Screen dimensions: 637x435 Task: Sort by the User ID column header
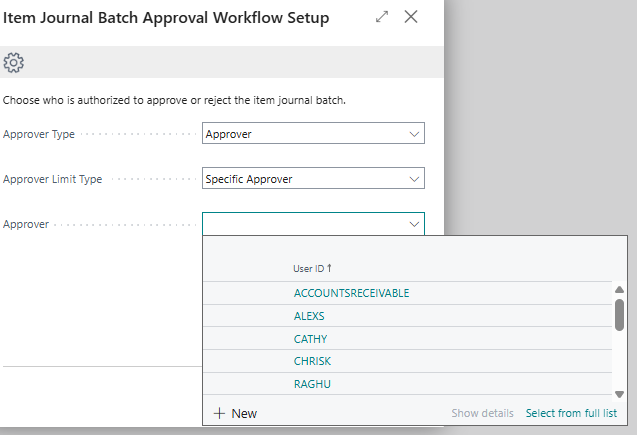[x=312, y=268]
